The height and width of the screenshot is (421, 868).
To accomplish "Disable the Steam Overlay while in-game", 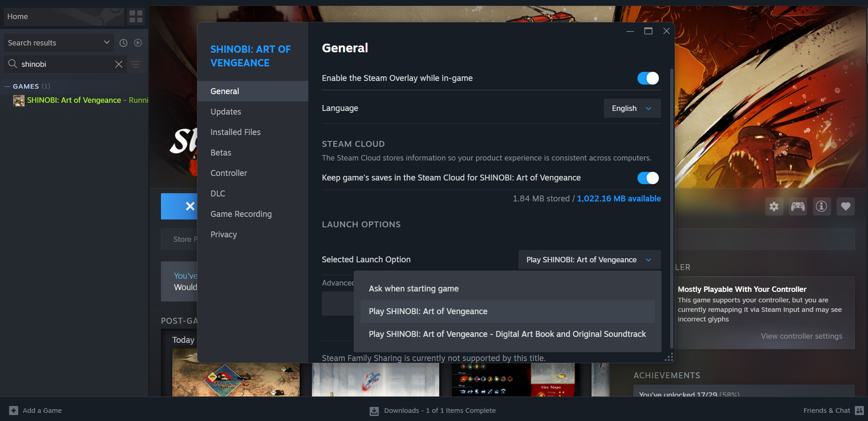I will coord(647,78).
